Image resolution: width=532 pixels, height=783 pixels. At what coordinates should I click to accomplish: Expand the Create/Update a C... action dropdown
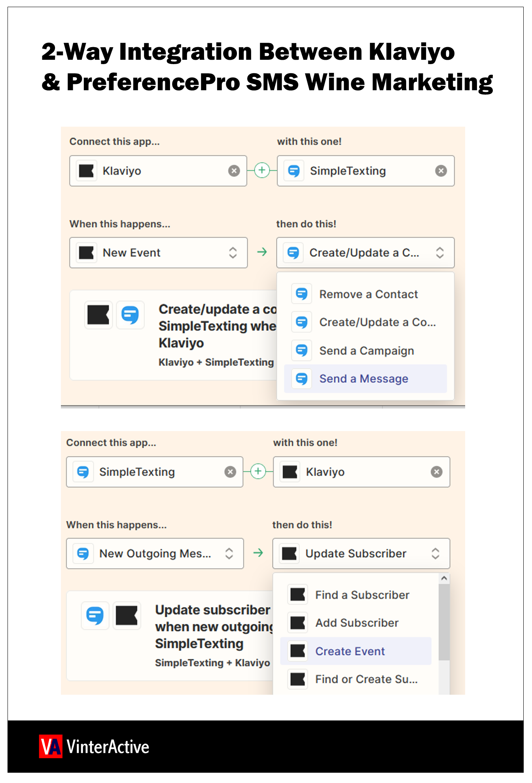365,253
